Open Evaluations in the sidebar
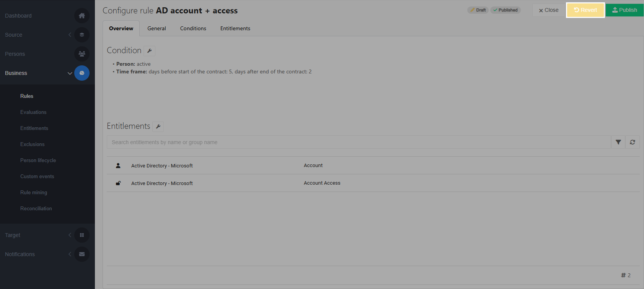This screenshot has width=644, height=289. pos(33,112)
